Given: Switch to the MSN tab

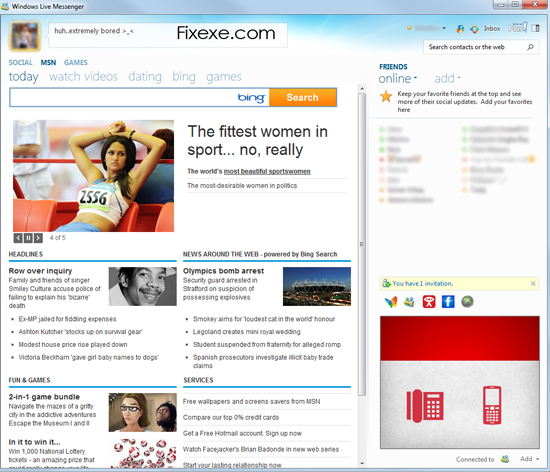Looking at the screenshot, I should (x=48, y=62).
